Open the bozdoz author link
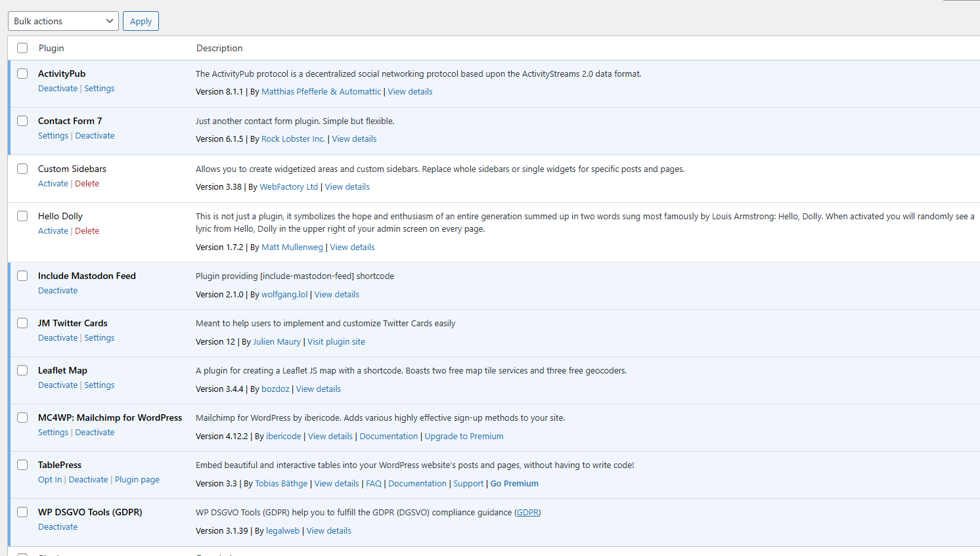This screenshot has width=980, height=556. click(x=275, y=389)
